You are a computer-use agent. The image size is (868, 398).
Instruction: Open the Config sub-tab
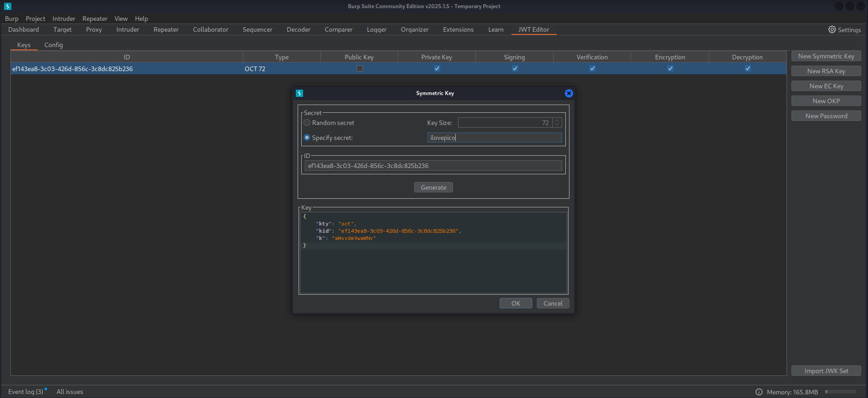click(53, 45)
